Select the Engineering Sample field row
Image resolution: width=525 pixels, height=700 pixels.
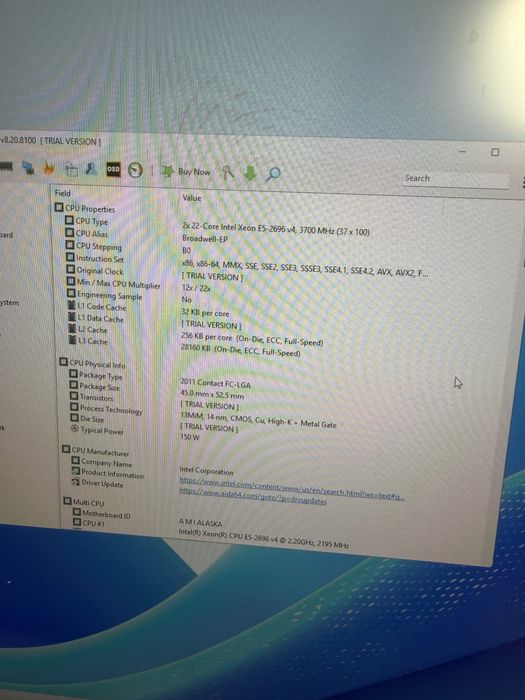click(105, 295)
